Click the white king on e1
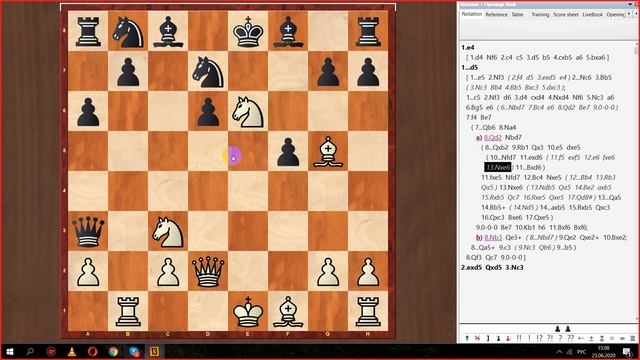 248,311
